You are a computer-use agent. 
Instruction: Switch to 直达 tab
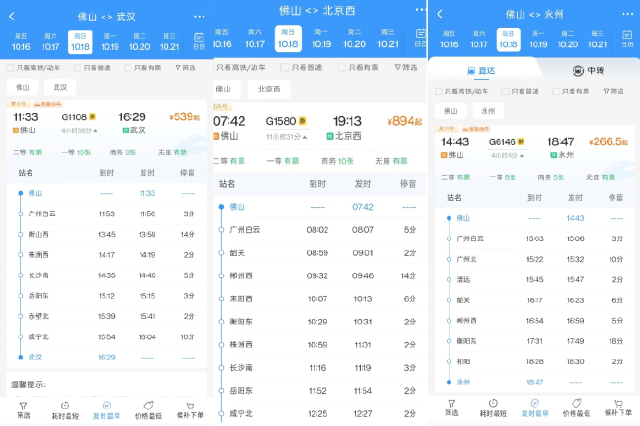[481, 71]
